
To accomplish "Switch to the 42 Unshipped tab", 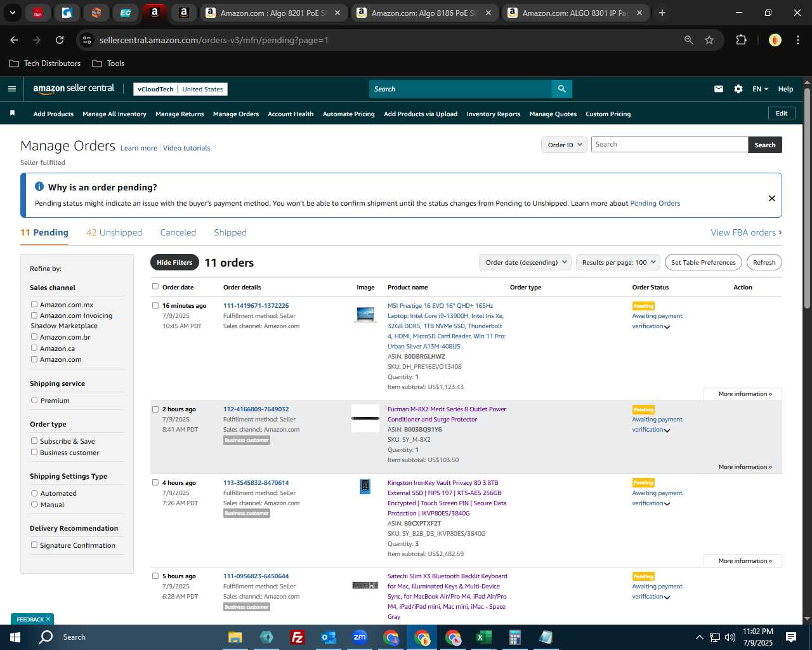I will [x=114, y=232].
